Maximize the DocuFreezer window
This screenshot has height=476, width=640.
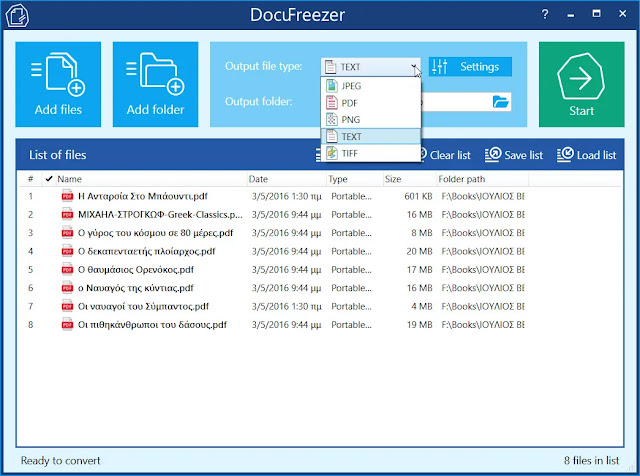pos(596,13)
